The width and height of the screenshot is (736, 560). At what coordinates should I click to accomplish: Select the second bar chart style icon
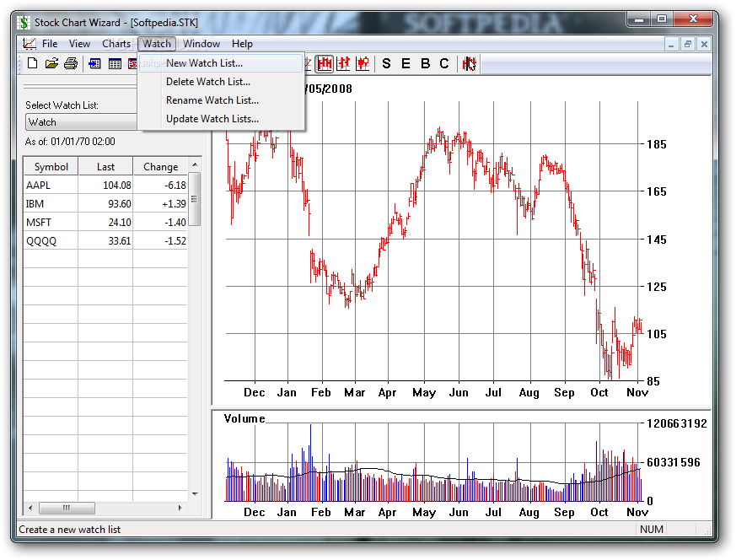(344, 63)
